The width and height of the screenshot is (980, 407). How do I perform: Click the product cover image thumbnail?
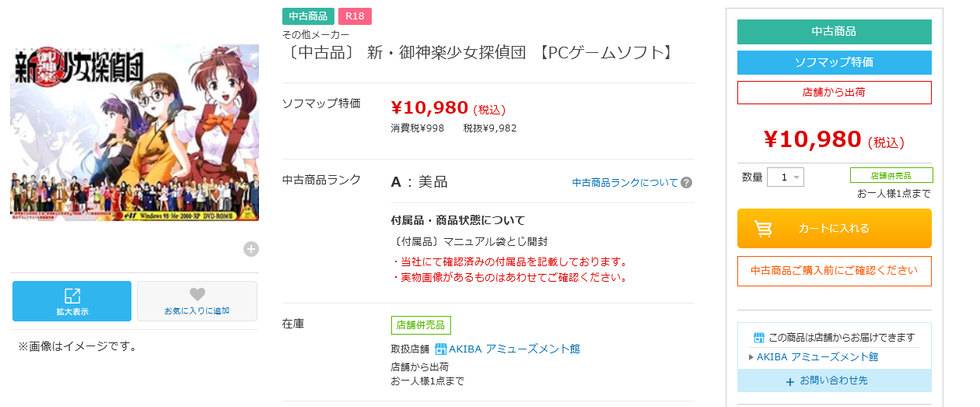135,132
